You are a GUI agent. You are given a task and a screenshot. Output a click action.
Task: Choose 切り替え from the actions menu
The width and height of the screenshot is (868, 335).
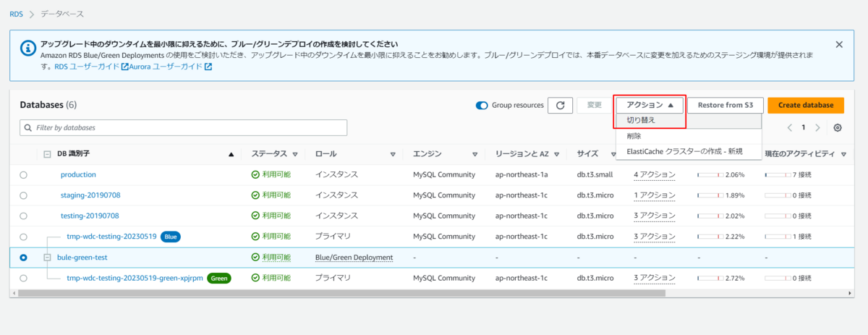pyautogui.click(x=641, y=120)
